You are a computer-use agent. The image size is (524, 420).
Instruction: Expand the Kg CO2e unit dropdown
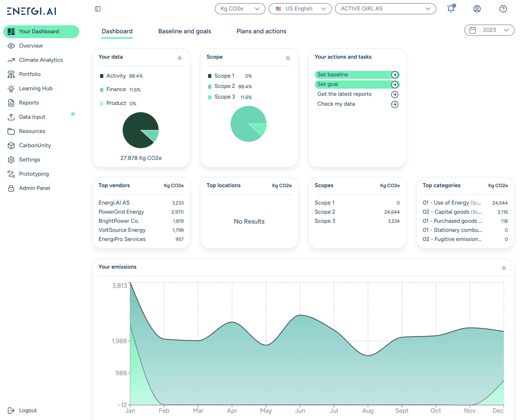[x=240, y=9]
